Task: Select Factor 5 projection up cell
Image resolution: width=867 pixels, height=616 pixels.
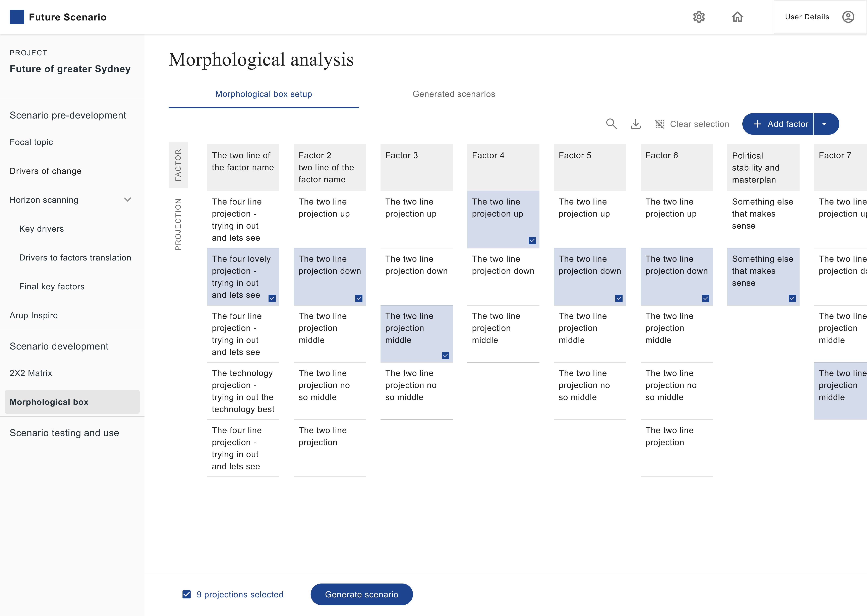Action: tap(589, 219)
